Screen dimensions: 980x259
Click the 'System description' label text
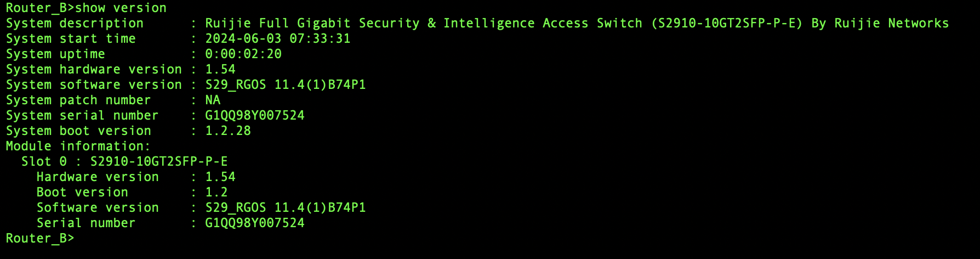(x=75, y=23)
